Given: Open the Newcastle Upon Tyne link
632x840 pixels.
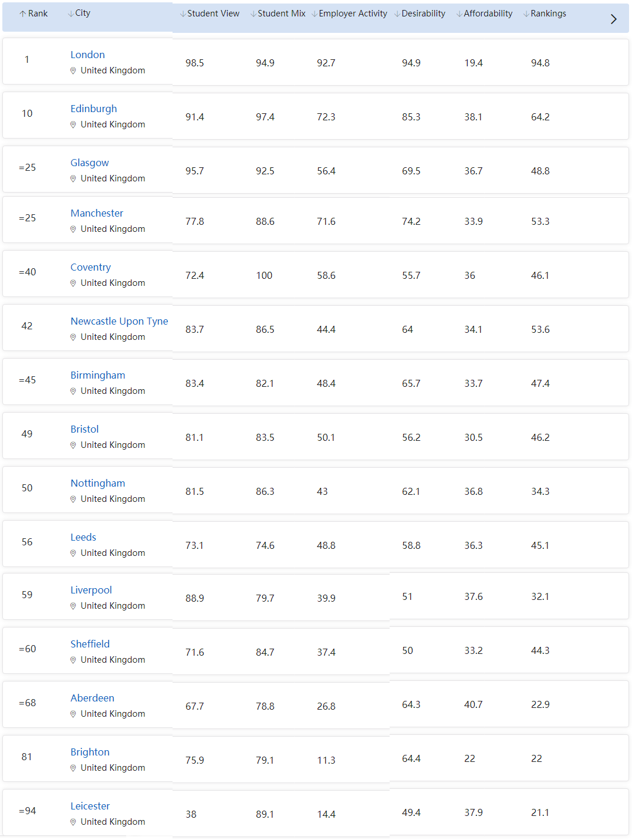Looking at the screenshot, I should click(x=119, y=321).
